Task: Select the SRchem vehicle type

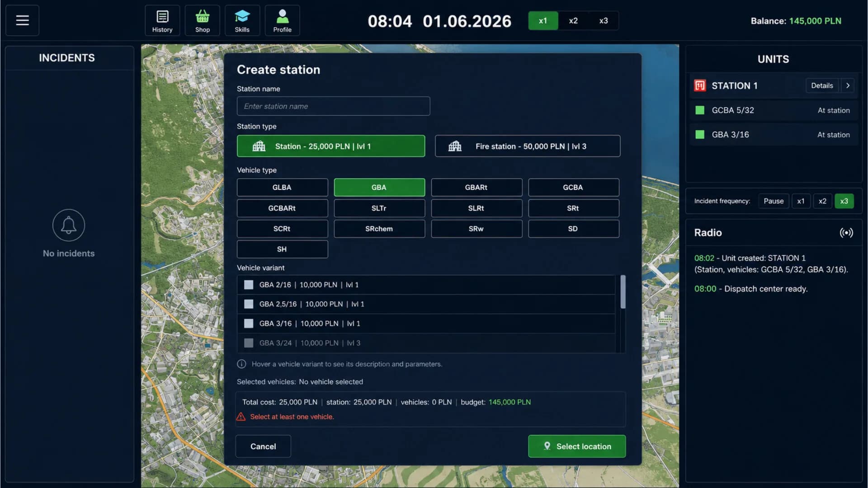Action: [379, 229]
